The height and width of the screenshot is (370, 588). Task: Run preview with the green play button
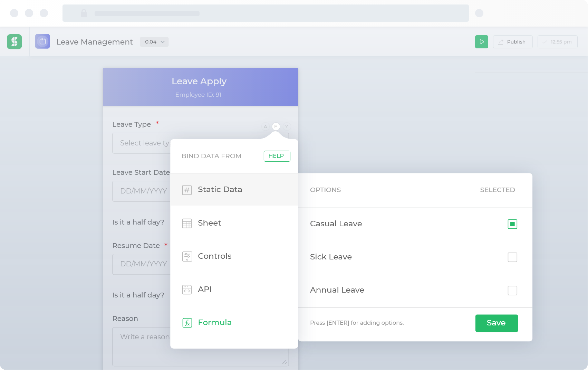click(x=482, y=42)
